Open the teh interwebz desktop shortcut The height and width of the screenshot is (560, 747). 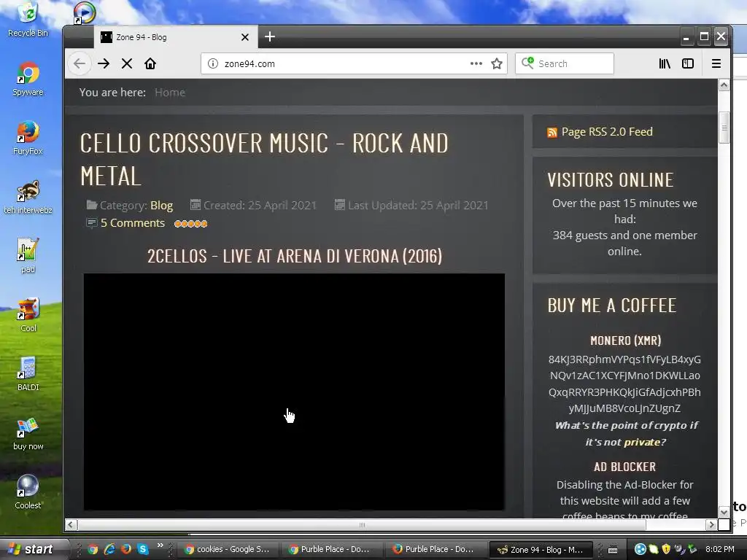28,197
